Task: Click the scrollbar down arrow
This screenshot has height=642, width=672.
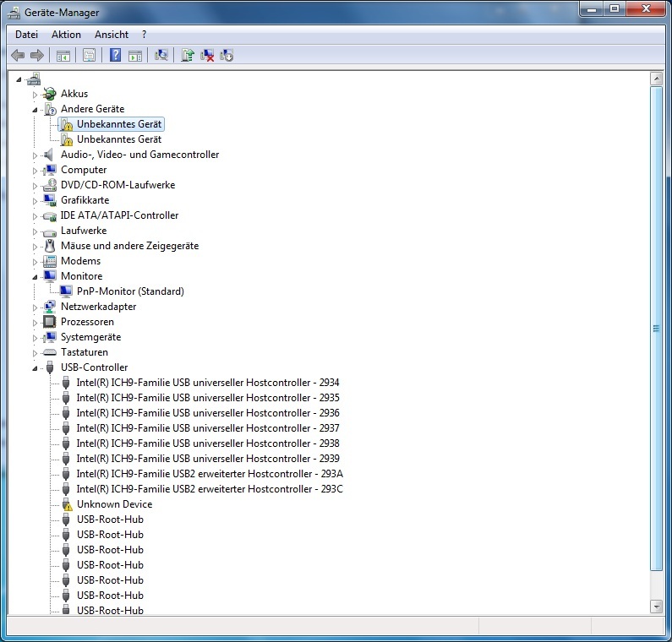Action: (656, 606)
